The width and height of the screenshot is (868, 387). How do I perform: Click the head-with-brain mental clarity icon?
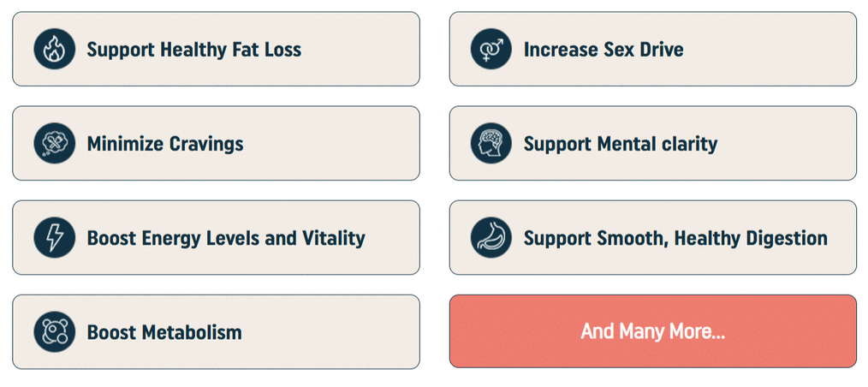491,144
